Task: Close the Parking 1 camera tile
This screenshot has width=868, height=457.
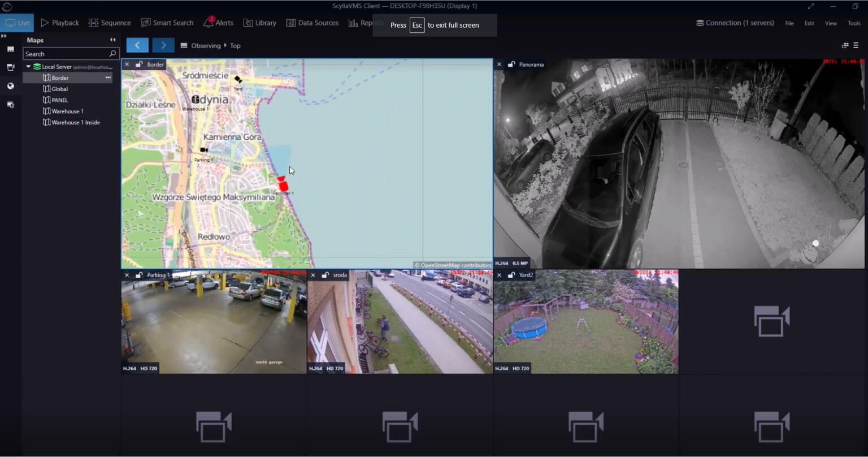Action: [127, 275]
